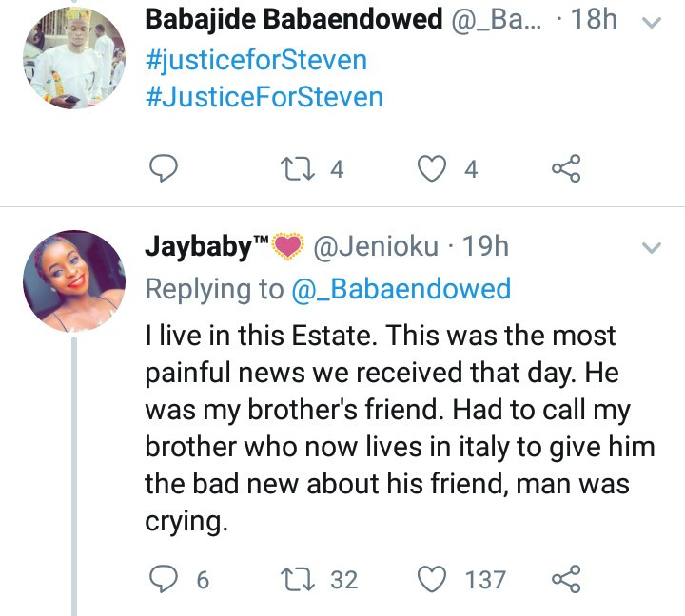The height and width of the screenshot is (616, 685).
Task: Open dropdown chevron on Babajide's tweet
Action: (x=652, y=22)
